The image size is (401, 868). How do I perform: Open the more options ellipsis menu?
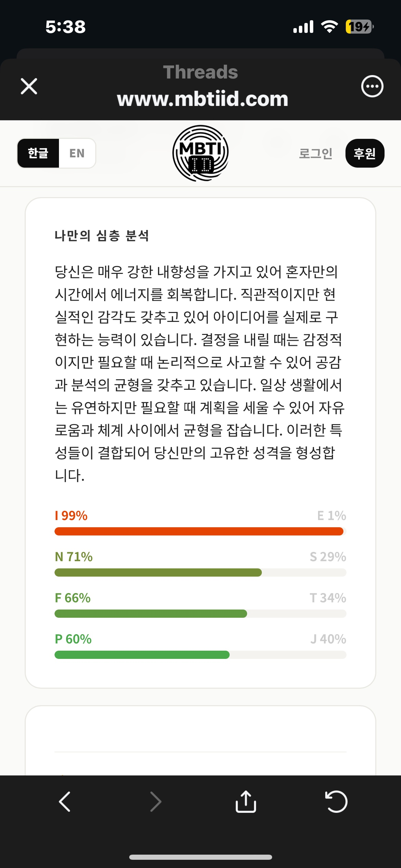pos(372,86)
